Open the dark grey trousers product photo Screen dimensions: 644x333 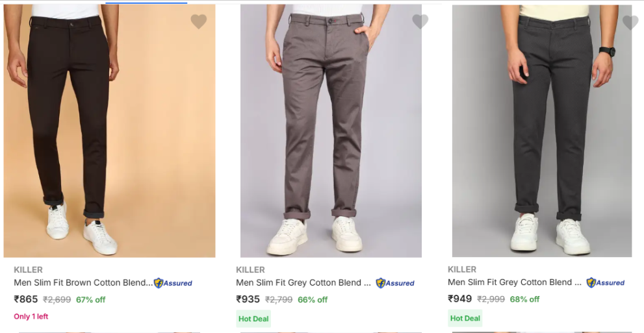pos(542,130)
